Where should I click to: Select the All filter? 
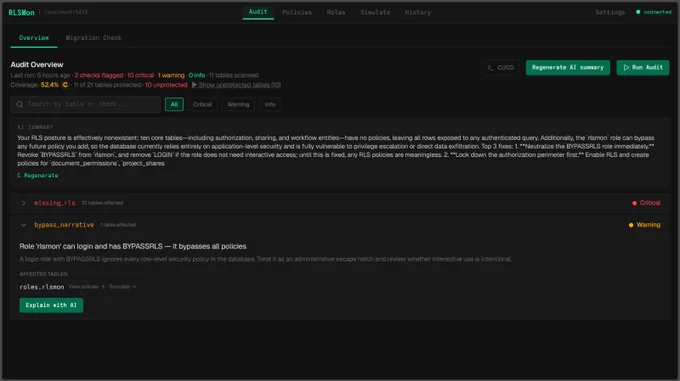click(174, 104)
